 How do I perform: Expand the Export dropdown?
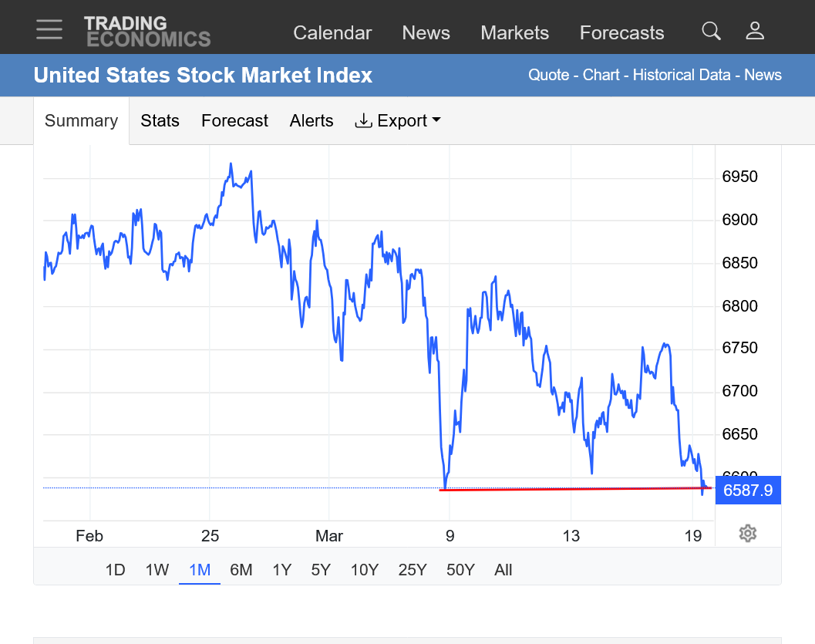[398, 121]
